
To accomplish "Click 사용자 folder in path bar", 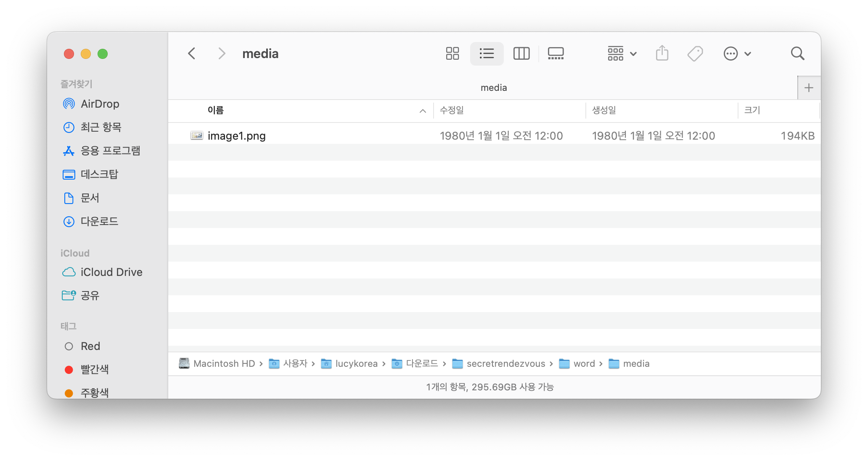I will pyautogui.click(x=288, y=363).
